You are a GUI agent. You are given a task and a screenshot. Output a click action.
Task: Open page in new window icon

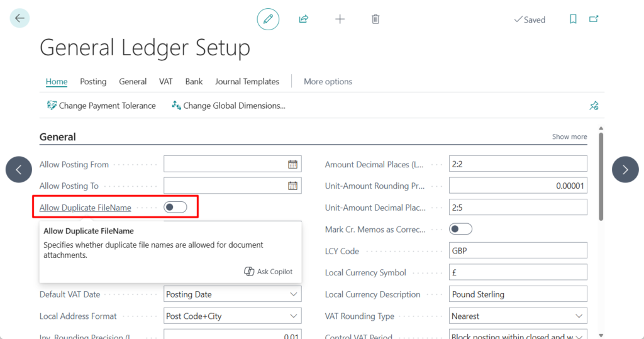594,19
